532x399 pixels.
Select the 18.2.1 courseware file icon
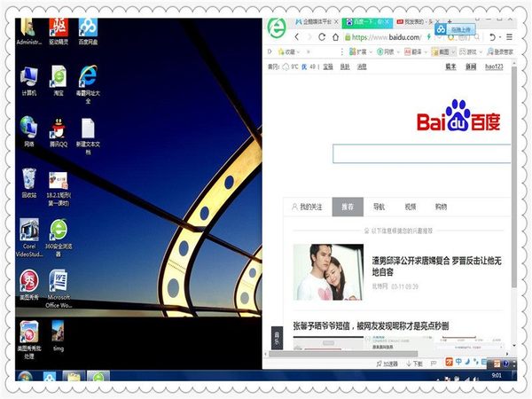[x=59, y=189]
